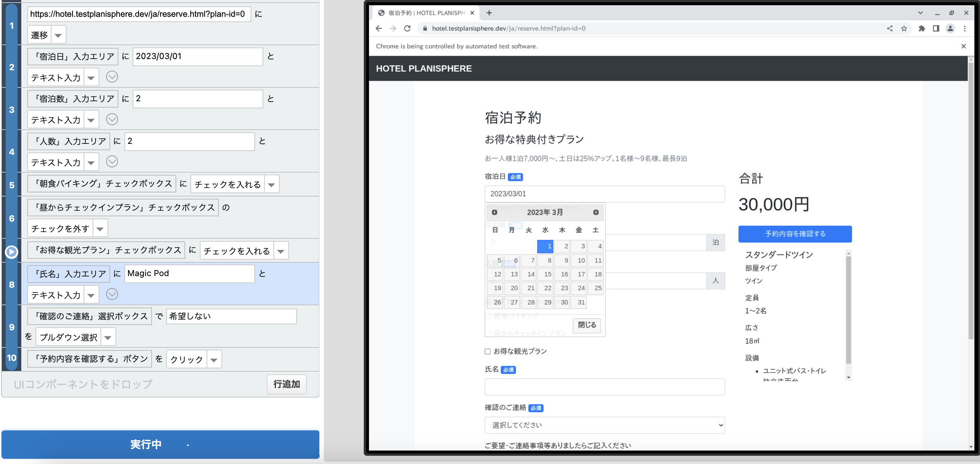The height and width of the screenshot is (464, 980).
Task: Reload the page with the refresh icon
Action: click(x=407, y=28)
